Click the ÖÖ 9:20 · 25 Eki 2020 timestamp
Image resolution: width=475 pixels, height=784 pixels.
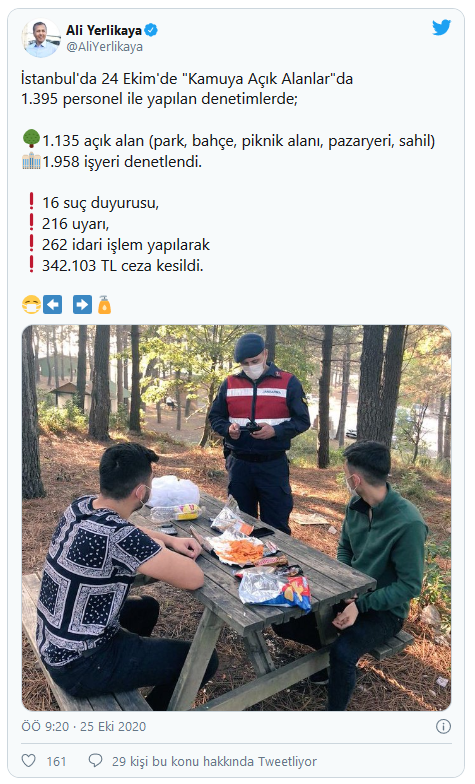click(84, 726)
